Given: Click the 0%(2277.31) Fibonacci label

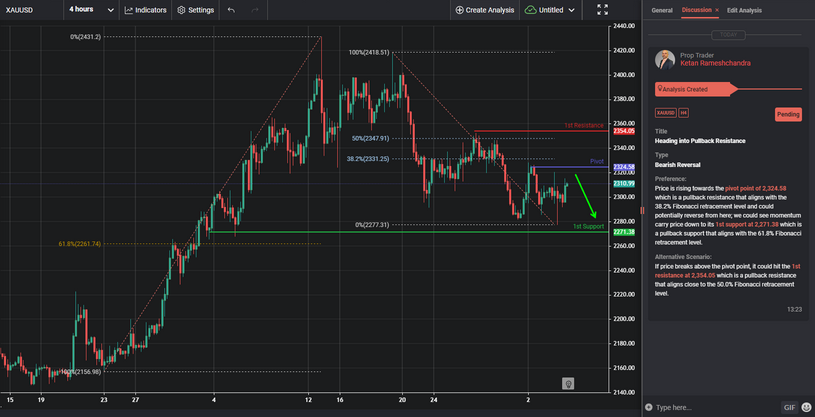Looking at the screenshot, I should coord(372,225).
